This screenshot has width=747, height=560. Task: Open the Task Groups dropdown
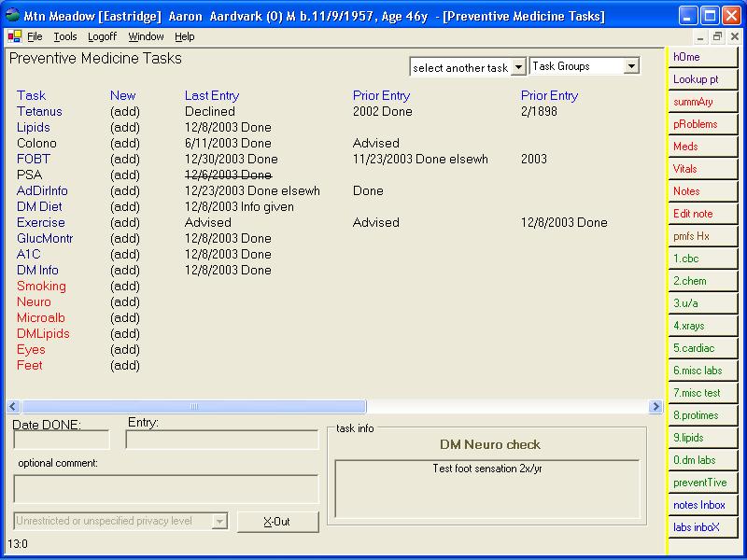click(x=631, y=66)
